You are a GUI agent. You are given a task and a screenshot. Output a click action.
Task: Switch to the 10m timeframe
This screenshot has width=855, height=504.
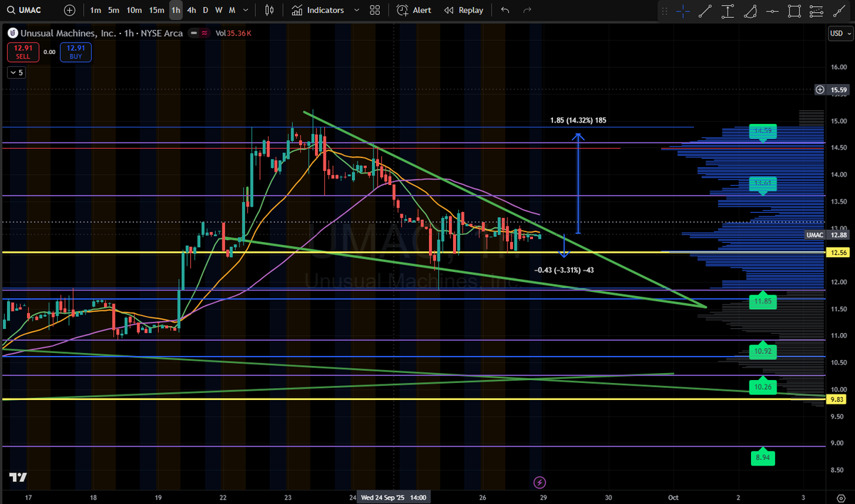pyautogui.click(x=134, y=10)
